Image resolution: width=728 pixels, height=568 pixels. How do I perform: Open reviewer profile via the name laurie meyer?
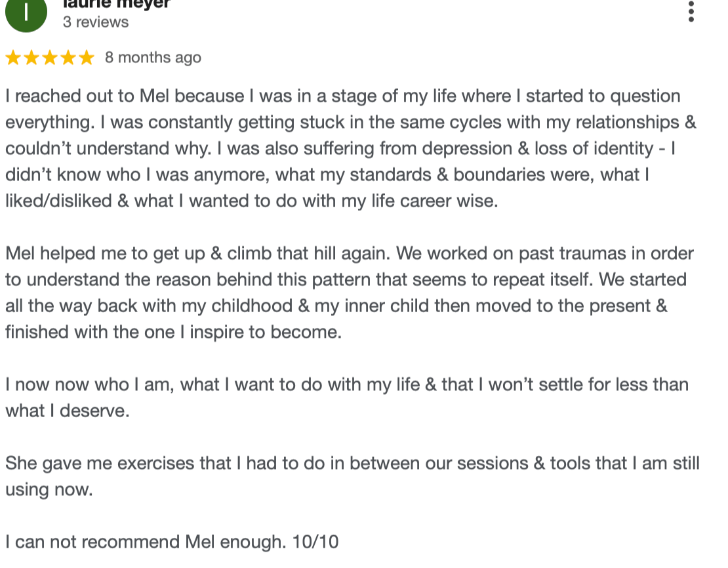[116, 4]
